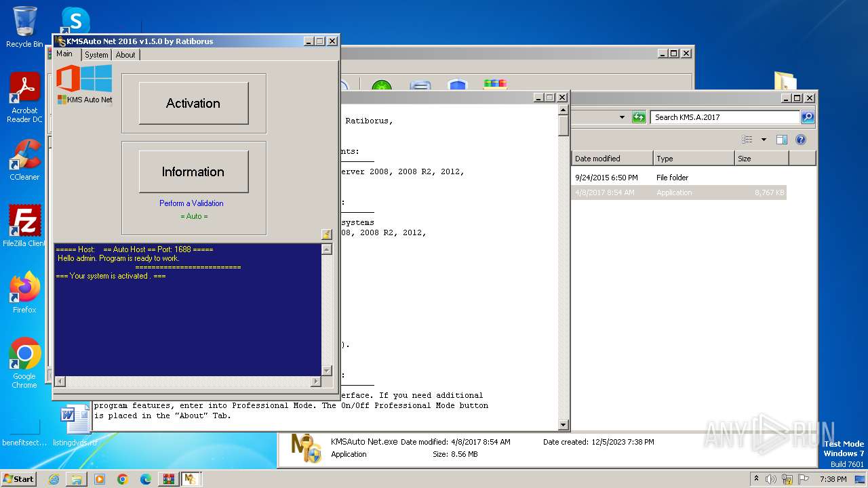Switch to the Main tab in KMSAuto
This screenshot has width=868, height=488.
click(x=64, y=54)
